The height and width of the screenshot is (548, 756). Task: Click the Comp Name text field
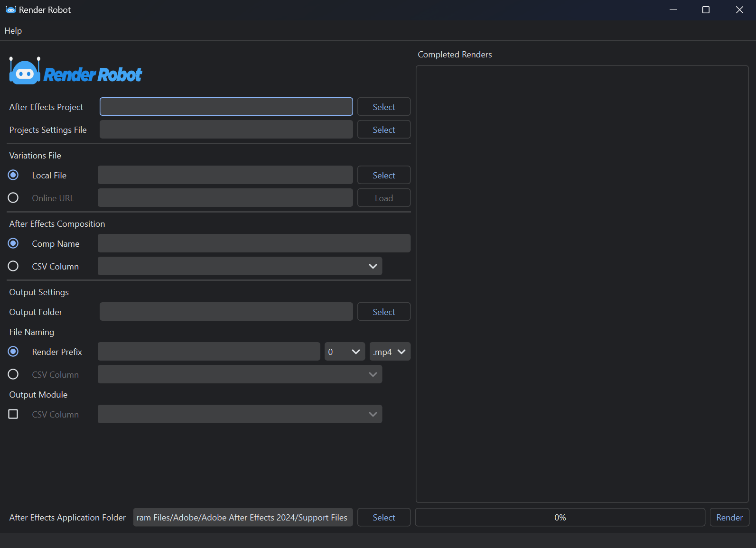(x=254, y=243)
